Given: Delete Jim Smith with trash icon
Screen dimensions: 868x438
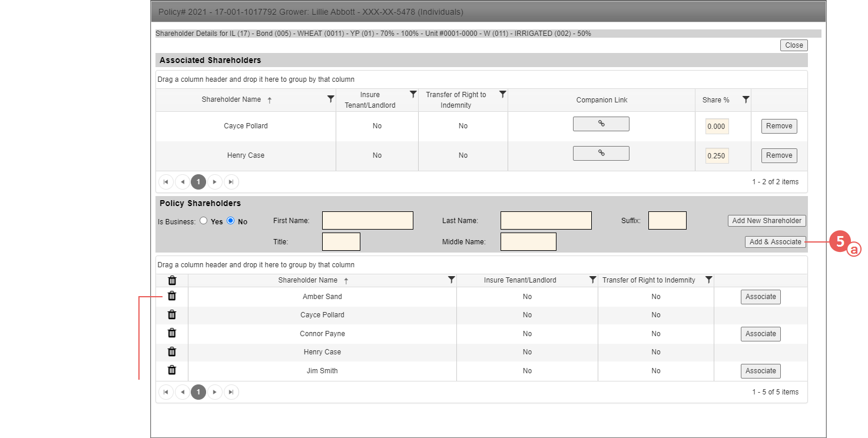Looking at the screenshot, I should pyautogui.click(x=172, y=370).
